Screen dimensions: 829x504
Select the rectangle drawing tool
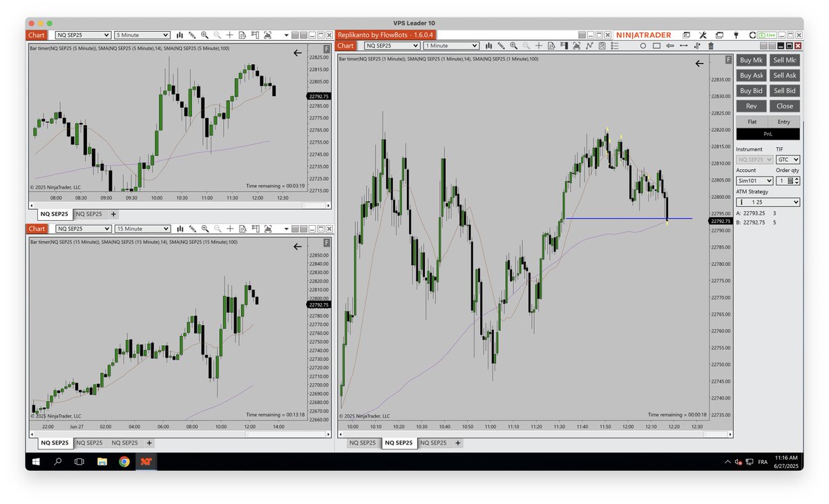click(656, 46)
